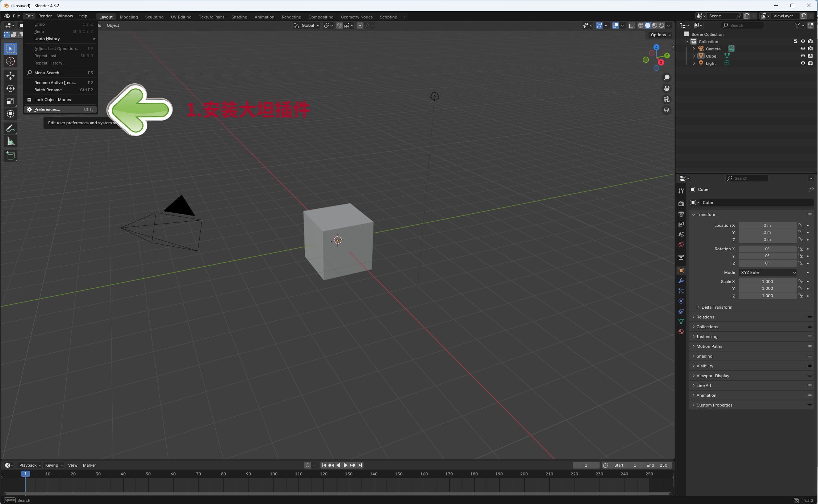Select the Measure tool
Image resolution: width=818 pixels, height=504 pixels.
(x=11, y=142)
